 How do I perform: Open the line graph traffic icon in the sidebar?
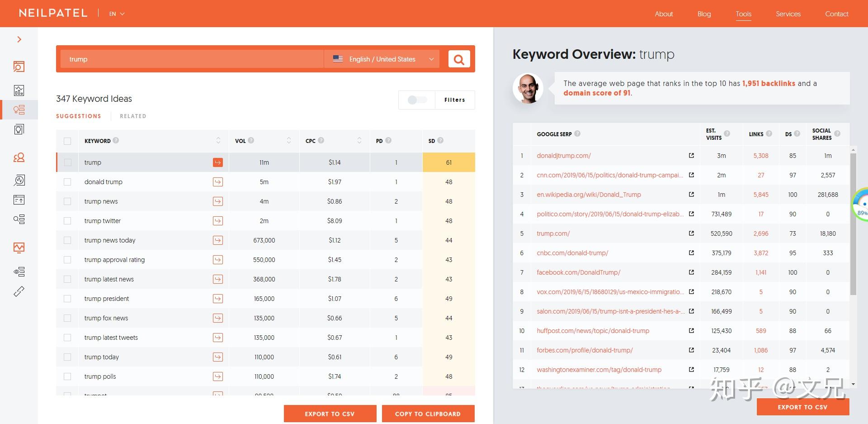pos(19,248)
